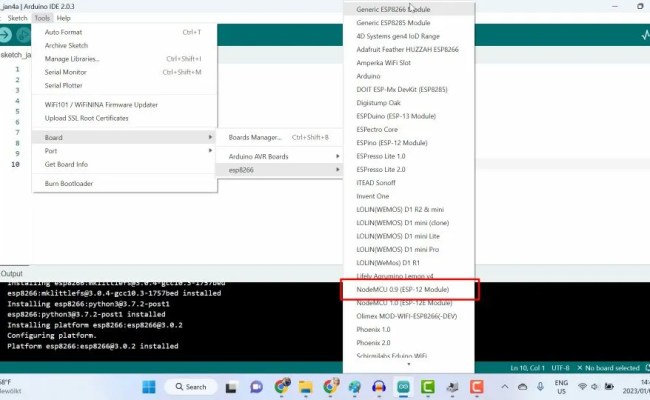Viewport: 650px width, 400px height.
Task: Select Get Board Info
Action: 124,164
